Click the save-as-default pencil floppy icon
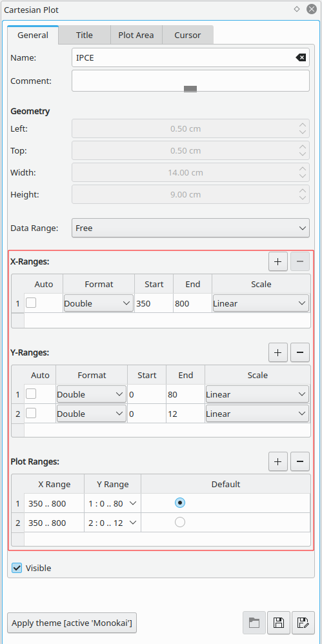The width and height of the screenshot is (322, 644). [303, 623]
